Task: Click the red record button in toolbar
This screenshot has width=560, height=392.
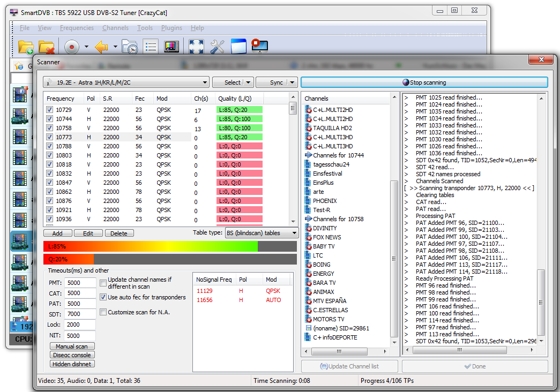Action: (x=72, y=47)
